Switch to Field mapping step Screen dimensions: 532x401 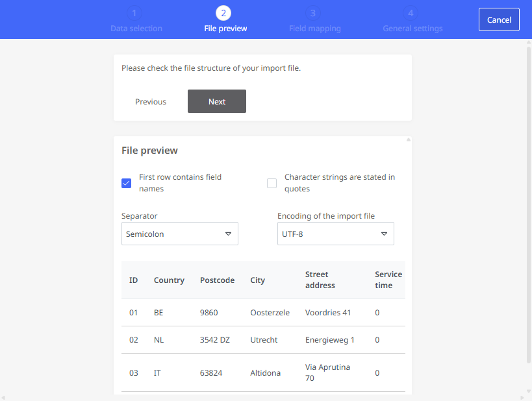point(315,29)
